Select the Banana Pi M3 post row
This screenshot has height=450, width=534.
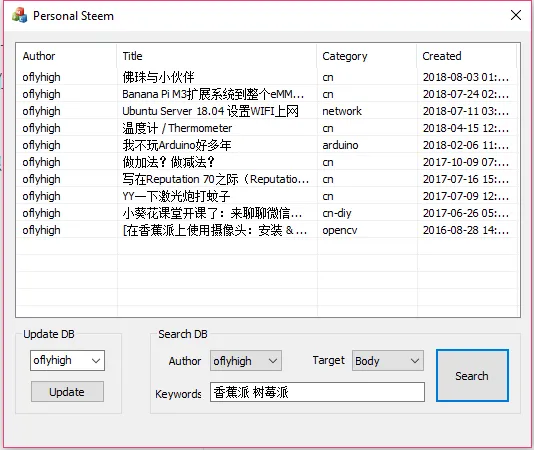(267, 94)
